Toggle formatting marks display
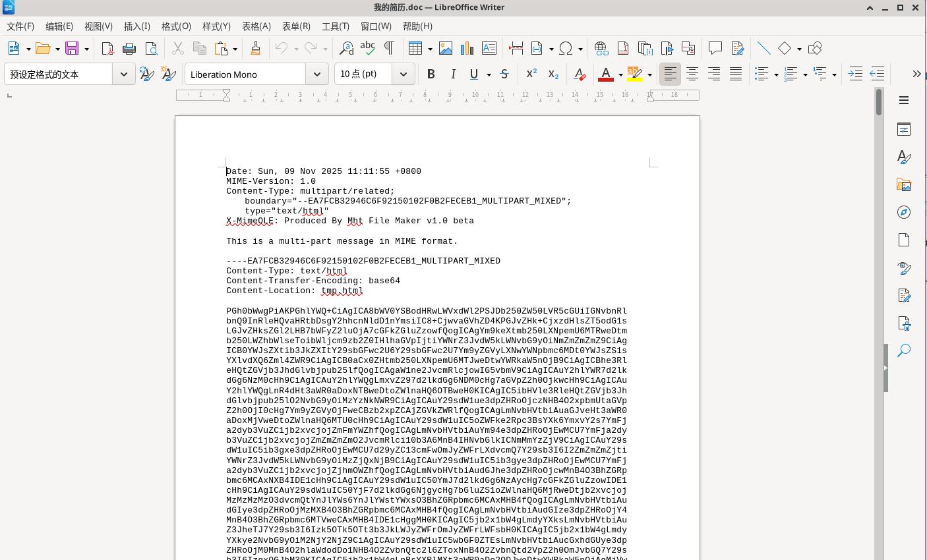The image size is (927, 560). [x=389, y=49]
